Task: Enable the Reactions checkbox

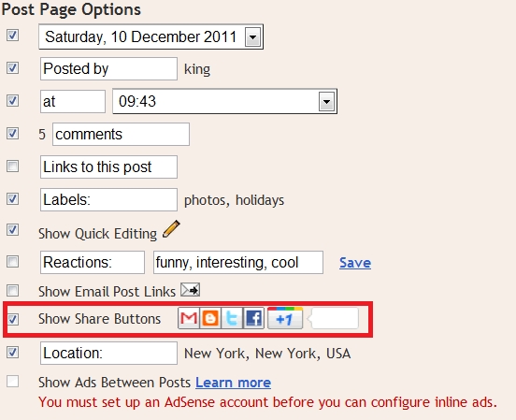Action: [12, 262]
